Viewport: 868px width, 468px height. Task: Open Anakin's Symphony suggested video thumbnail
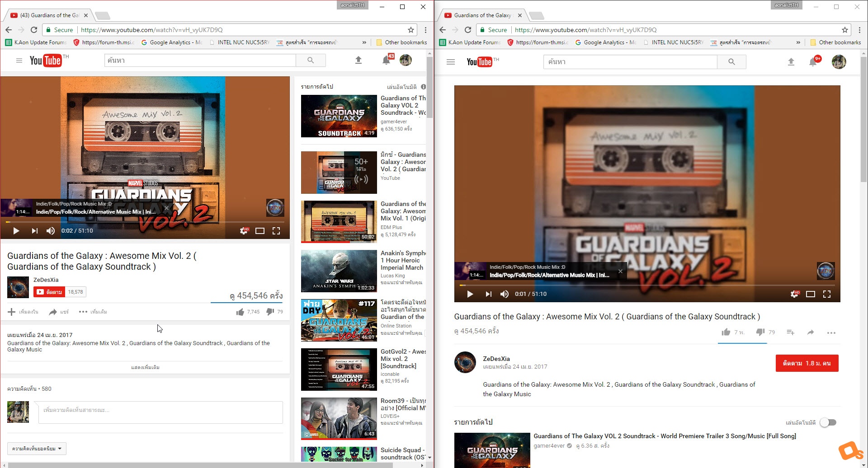coord(339,271)
